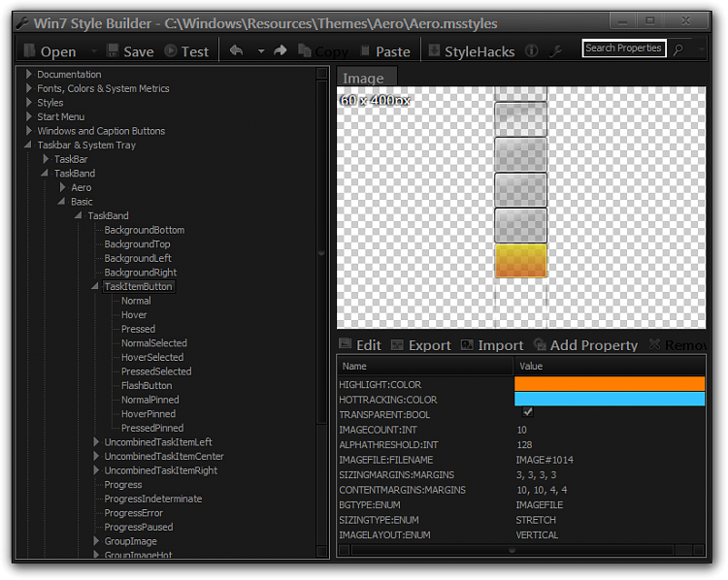Image resolution: width=728 pixels, height=580 pixels.
Task: Select the Normal state item
Action: click(x=136, y=301)
